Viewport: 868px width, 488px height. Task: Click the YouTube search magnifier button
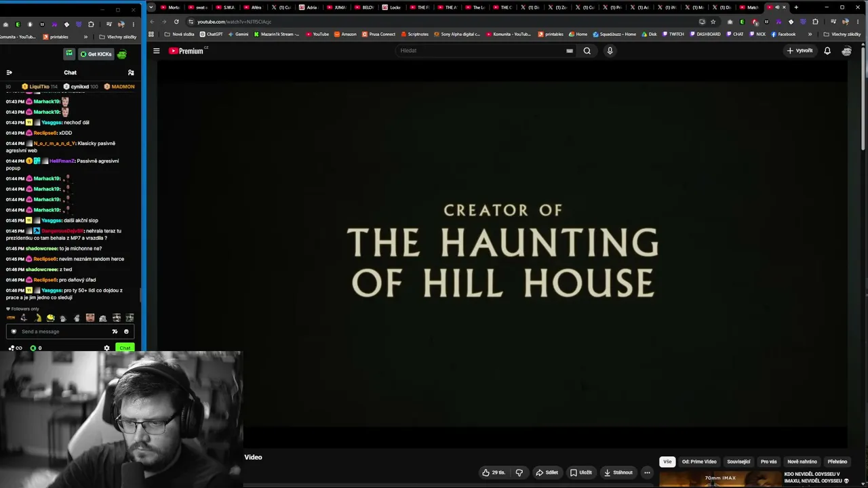click(x=587, y=51)
